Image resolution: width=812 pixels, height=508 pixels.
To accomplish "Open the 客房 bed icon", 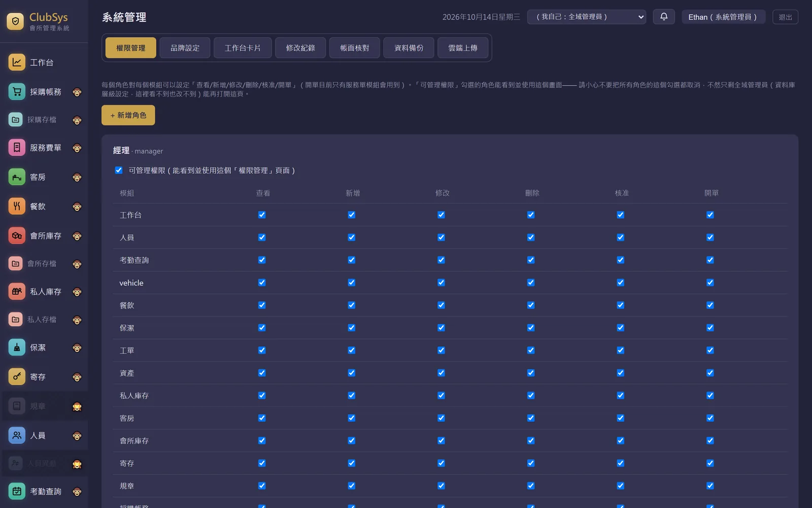I will point(17,177).
